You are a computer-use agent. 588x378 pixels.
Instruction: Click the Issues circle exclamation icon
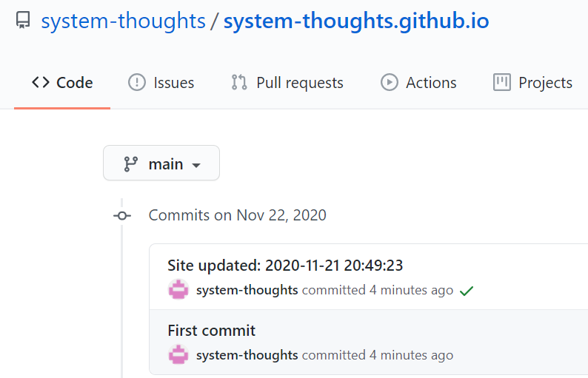coord(137,82)
